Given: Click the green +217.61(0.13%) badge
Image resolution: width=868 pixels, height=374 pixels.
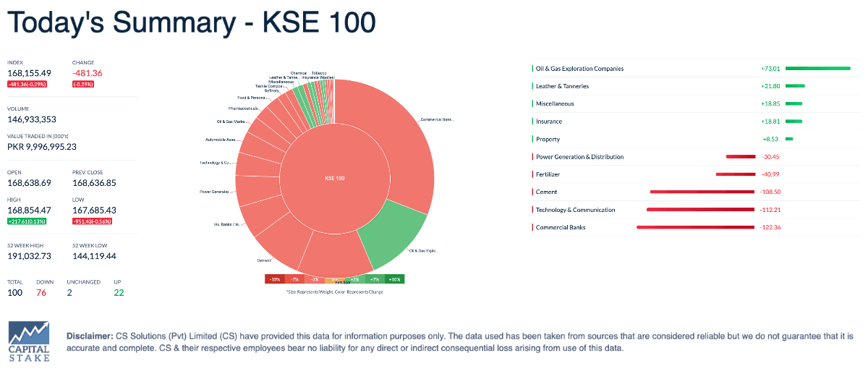Looking at the screenshot, I should pos(27,221).
